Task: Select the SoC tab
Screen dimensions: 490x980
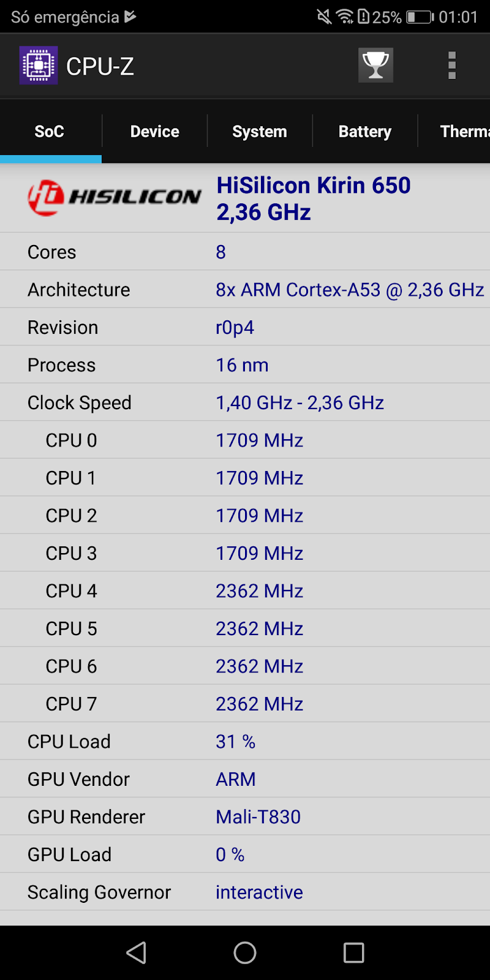Action: pos(50,131)
